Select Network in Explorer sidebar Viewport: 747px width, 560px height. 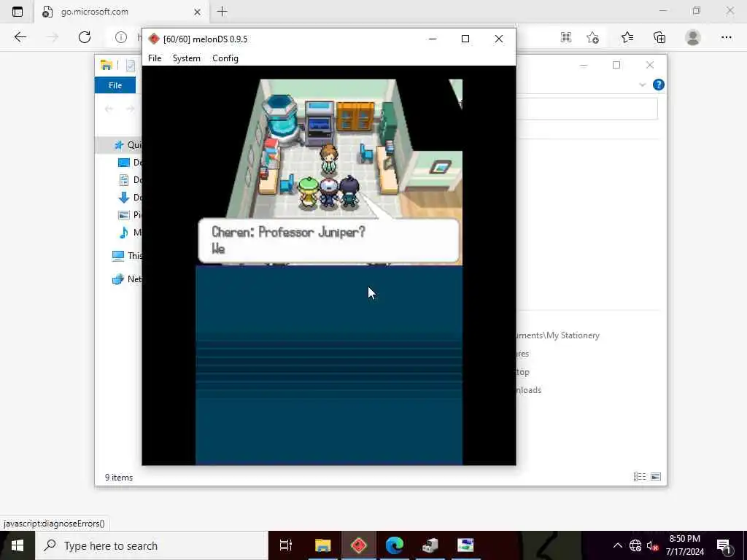[x=127, y=279]
